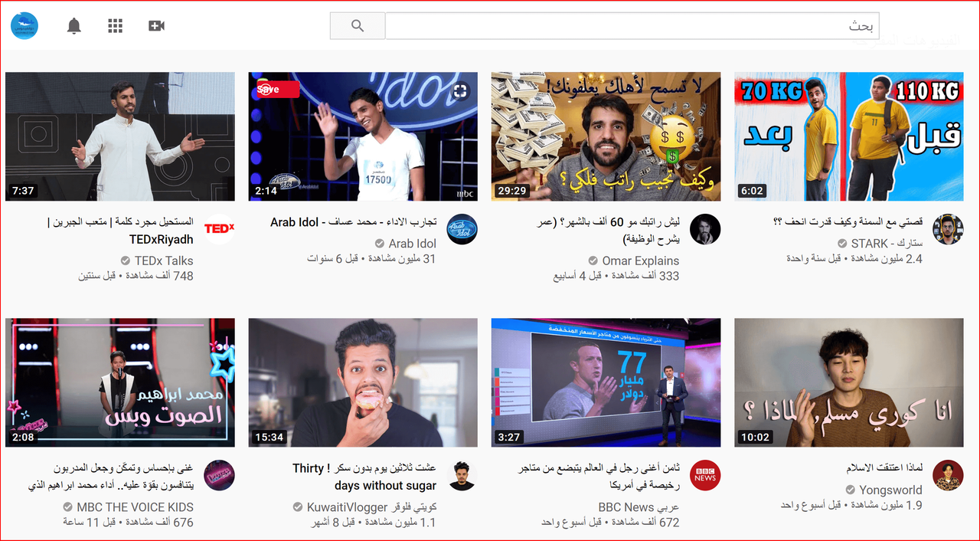Image resolution: width=980 pixels, height=541 pixels.
Task: Play the 70 KG 110 KG thumbnail
Action: [x=849, y=136]
